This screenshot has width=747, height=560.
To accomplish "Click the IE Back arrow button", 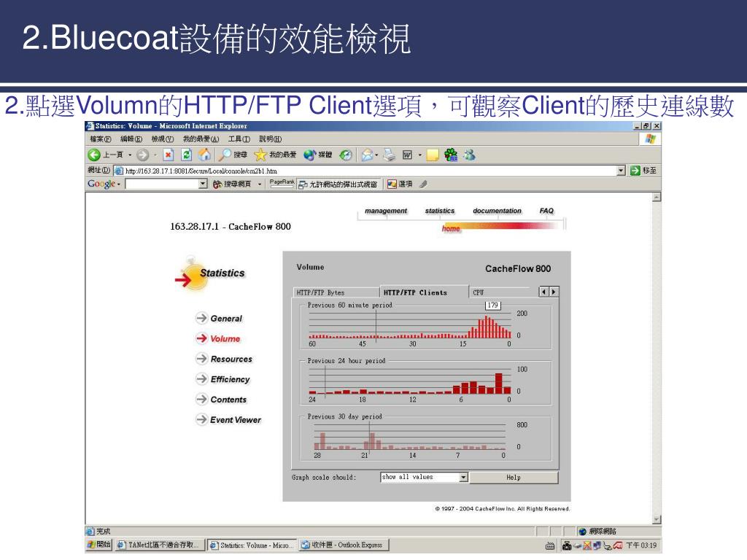I will coord(94,155).
